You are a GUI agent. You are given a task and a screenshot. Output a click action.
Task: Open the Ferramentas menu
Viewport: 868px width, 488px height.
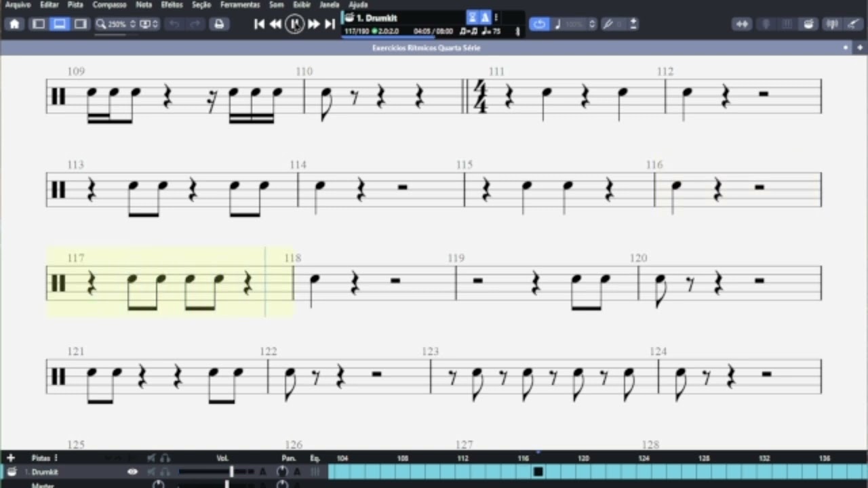pos(240,5)
